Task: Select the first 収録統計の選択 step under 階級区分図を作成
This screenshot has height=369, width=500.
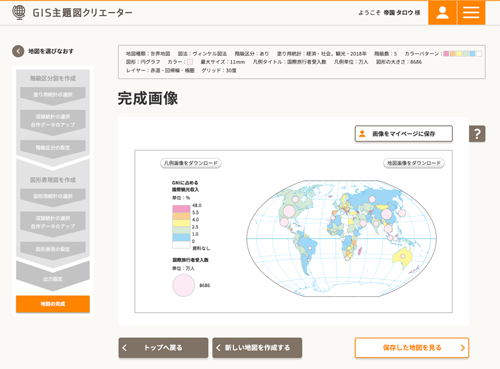Action: (x=53, y=121)
